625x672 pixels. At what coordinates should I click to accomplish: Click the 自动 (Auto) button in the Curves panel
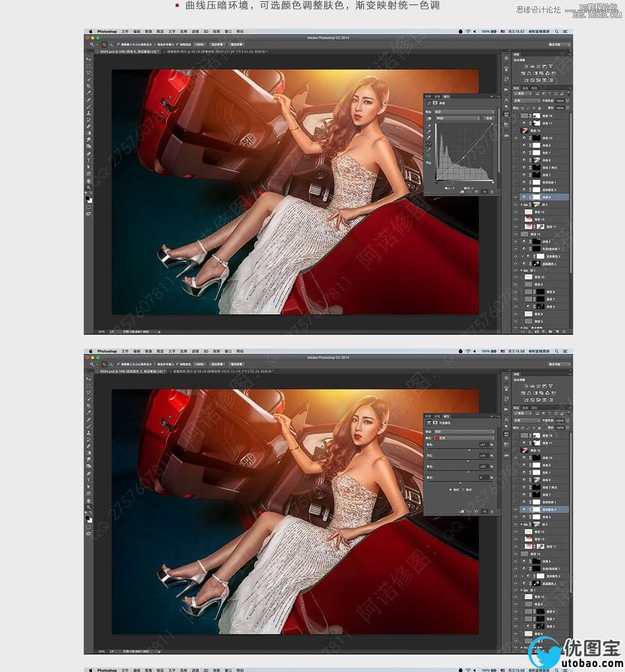click(x=489, y=118)
